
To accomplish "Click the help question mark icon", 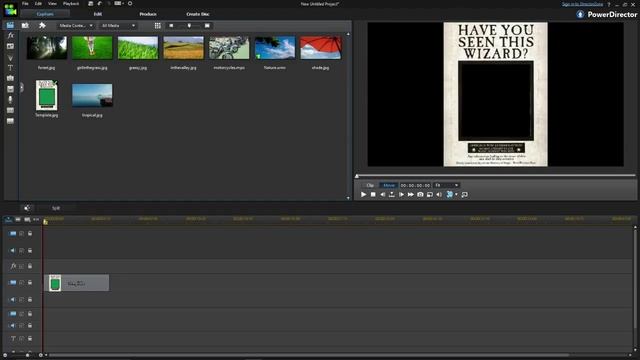I will (x=609, y=4).
